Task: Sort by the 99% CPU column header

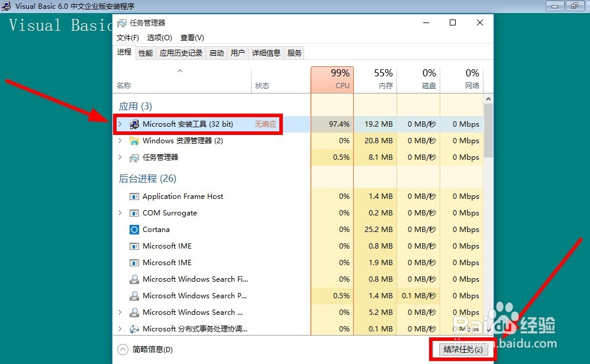Action: (x=332, y=80)
